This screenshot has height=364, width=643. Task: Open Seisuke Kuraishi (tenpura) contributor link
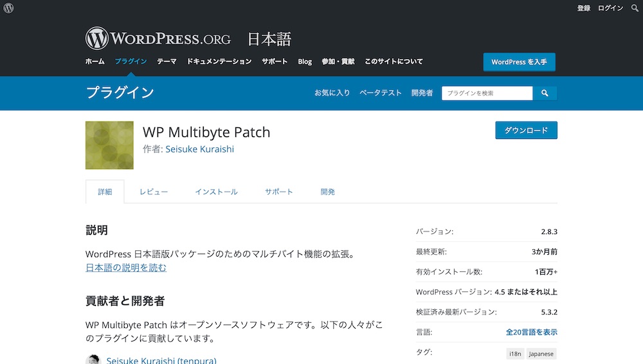161,360
